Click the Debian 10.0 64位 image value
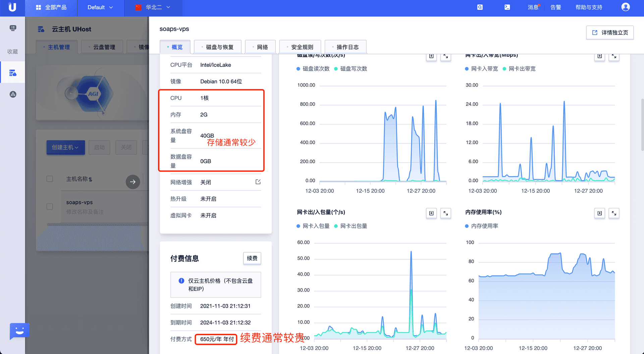The width and height of the screenshot is (644, 354). (x=221, y=82)
